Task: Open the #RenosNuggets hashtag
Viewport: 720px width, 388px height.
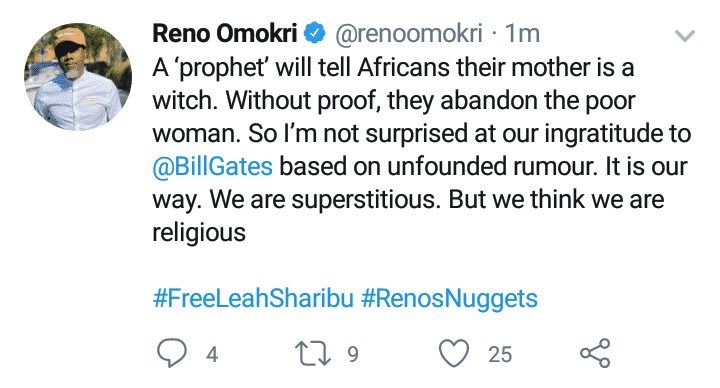Action: 449,299
